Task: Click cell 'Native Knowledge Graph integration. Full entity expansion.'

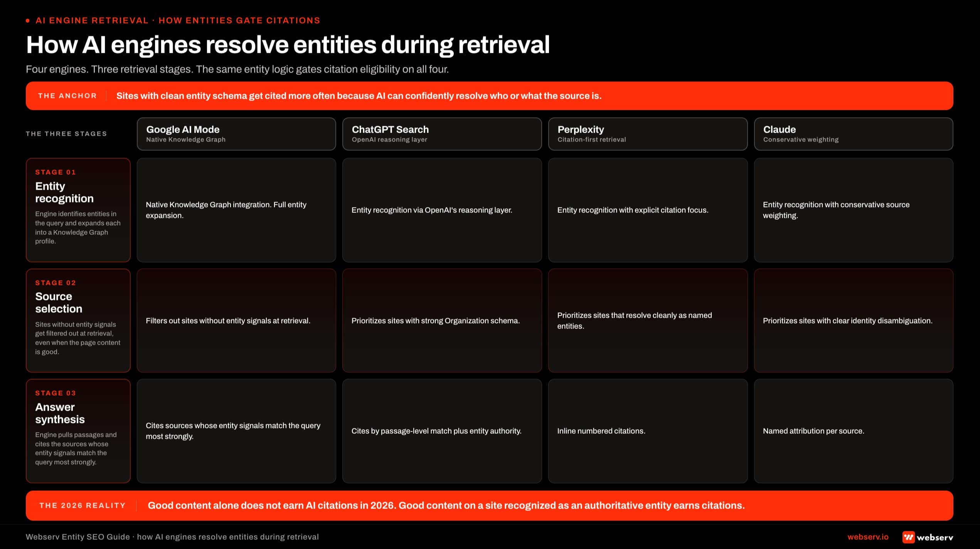Action: pyautogui.click(x=236, y=210)
